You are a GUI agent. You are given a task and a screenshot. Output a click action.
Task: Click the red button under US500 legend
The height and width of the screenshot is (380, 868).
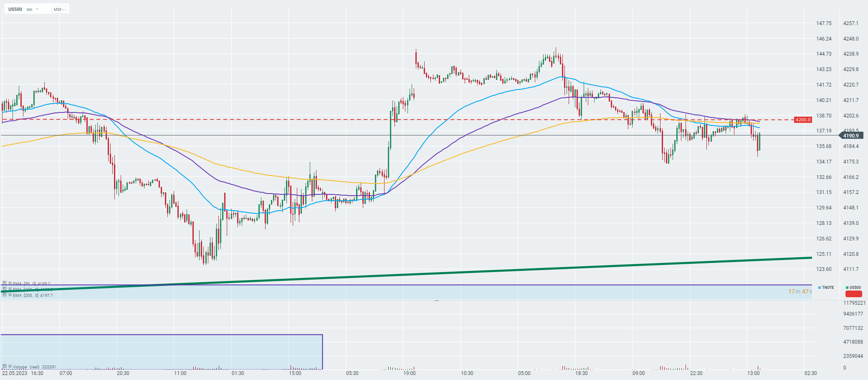853,294
